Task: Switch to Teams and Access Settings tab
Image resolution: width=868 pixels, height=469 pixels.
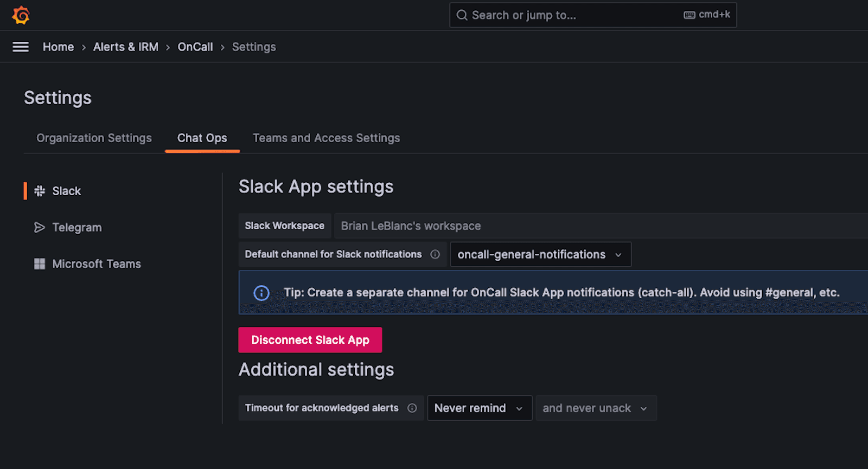Action: click(326, 138)
